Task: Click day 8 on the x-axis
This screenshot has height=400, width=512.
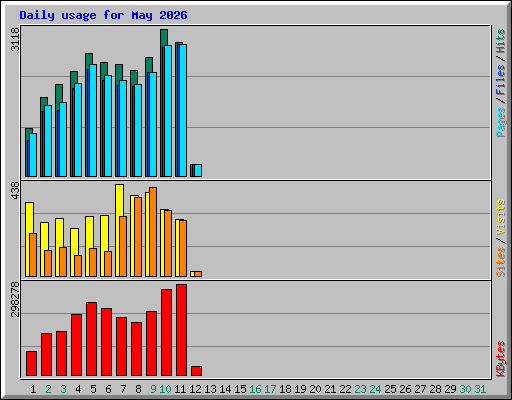Action: [138, 389]
